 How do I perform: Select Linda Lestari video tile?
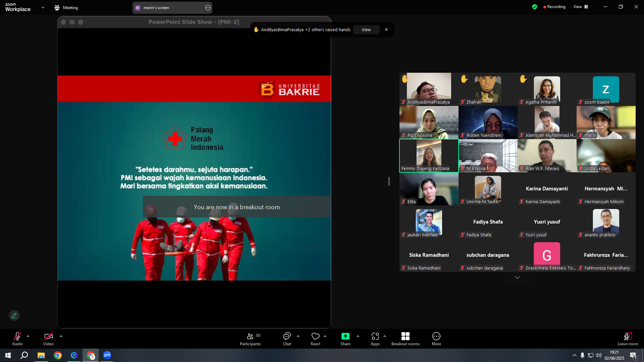coord(606,156)
